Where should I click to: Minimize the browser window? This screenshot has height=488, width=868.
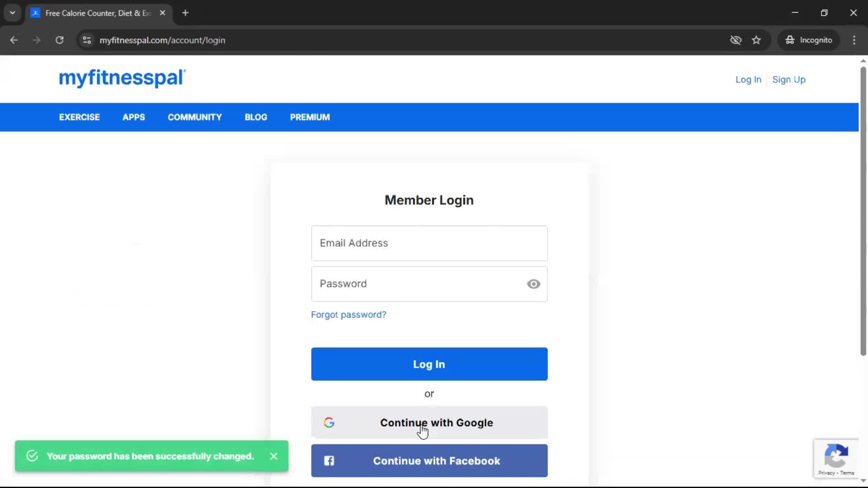pos(795,13)
